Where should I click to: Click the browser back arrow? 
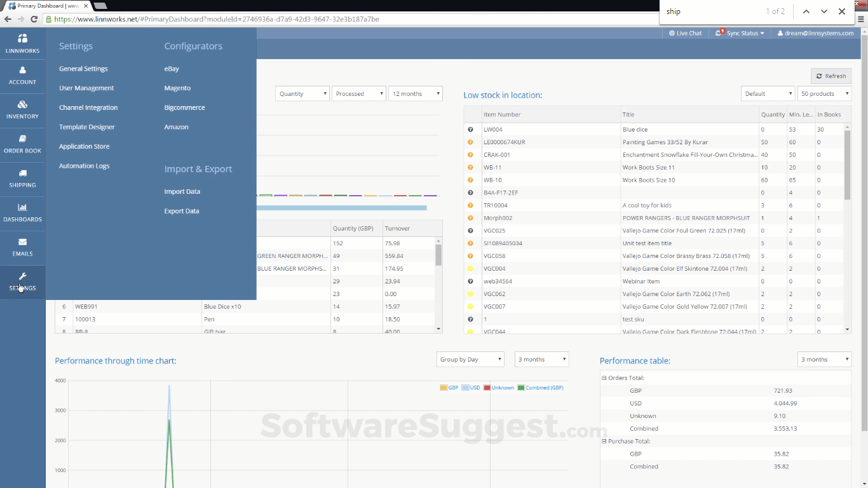(8, 19)
